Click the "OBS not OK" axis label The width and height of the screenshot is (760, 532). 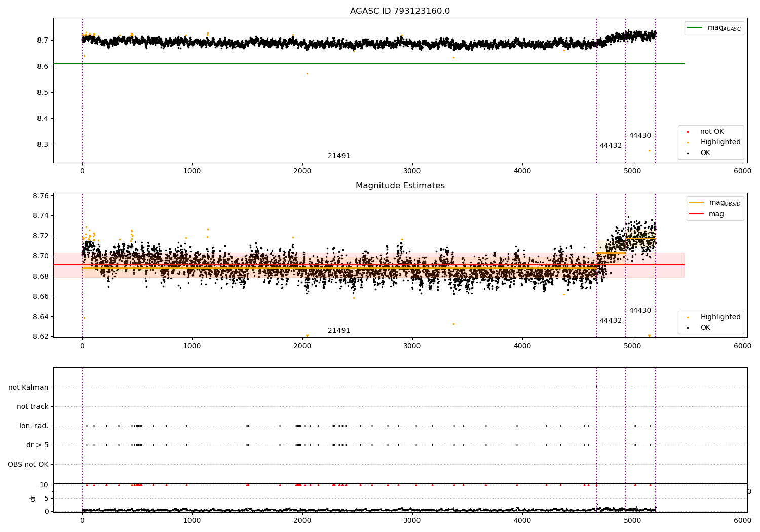pyautogui.click(x=28, y=465)
